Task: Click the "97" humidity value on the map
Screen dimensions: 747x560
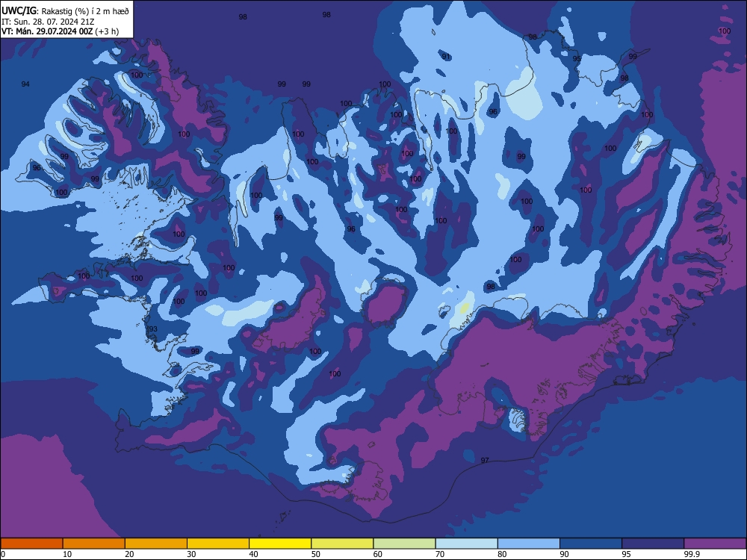Action: [485, 461]
